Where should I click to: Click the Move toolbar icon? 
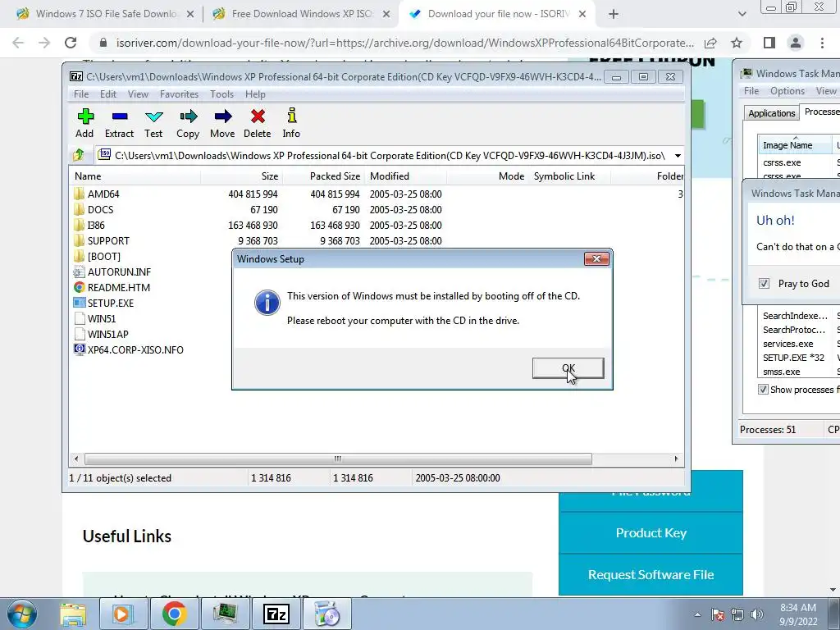tap(222, 123)
